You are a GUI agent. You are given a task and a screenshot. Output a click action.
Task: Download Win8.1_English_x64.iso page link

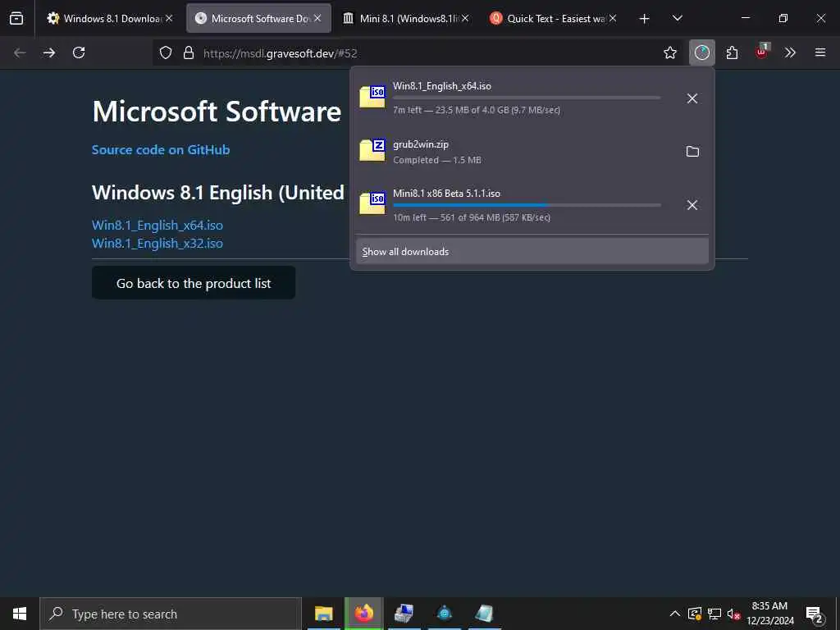[x=157, y=226]
